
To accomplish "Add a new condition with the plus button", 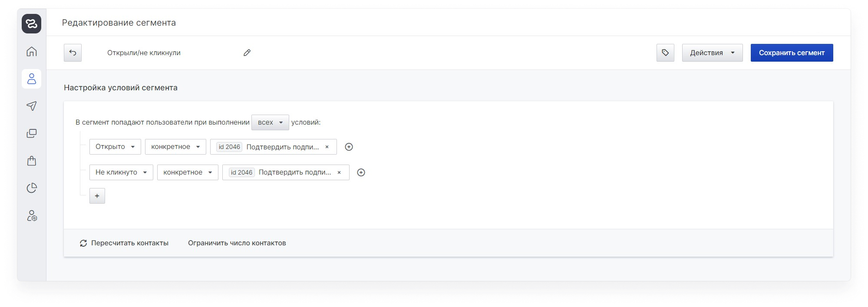I will click(x=97, y=196).
